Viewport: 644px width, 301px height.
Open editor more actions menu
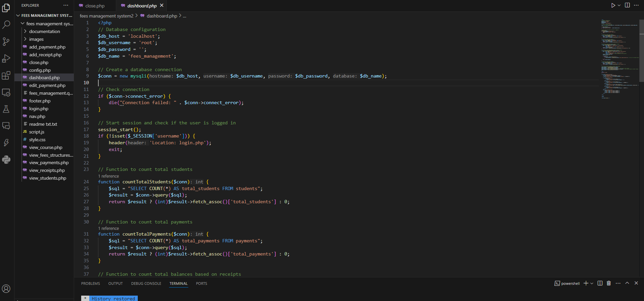click(x=636, y=5)
